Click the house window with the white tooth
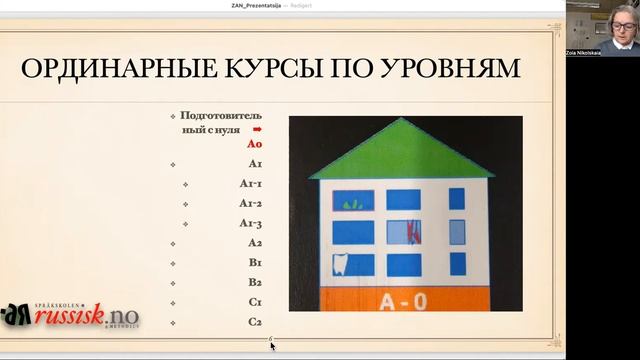Viewport: 640px width, 360px height. (x=353, y=264)
